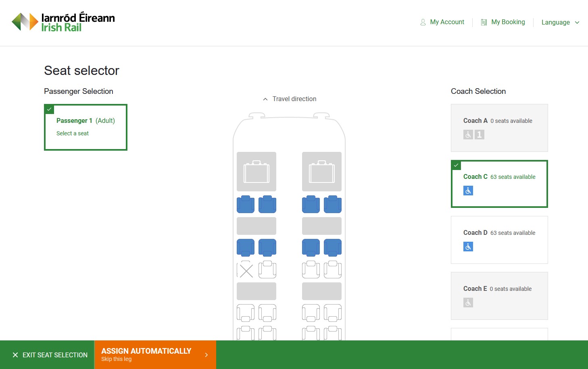Click the Travel direction chevron

(265, 99)
